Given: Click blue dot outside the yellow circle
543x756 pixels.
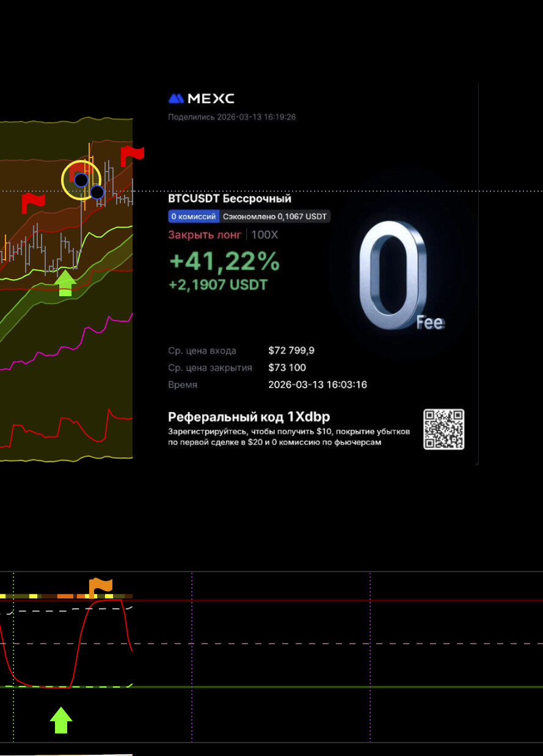Looking at the screenshot, I should pyautogui.click(x=97, y=192).
